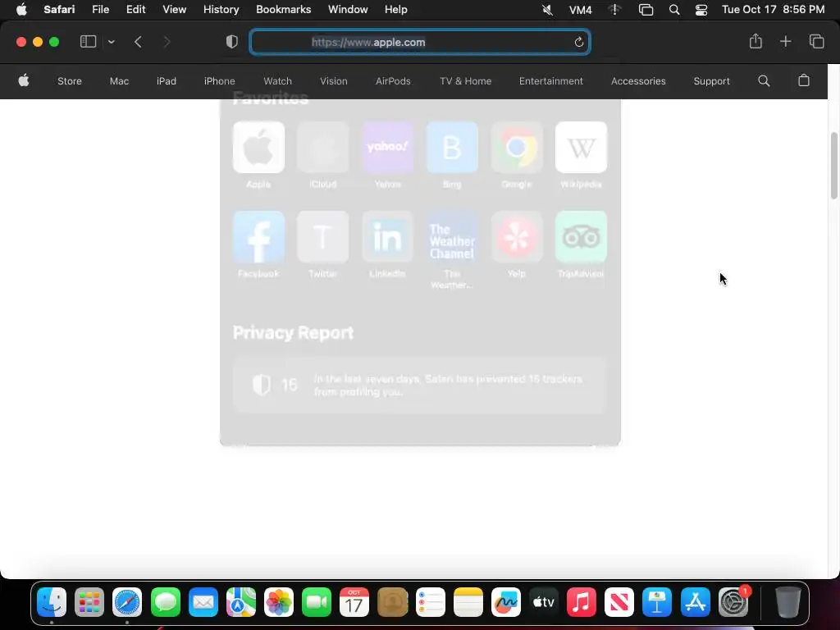
Task: Show the tab overview
Action: [x=816, y=41]
